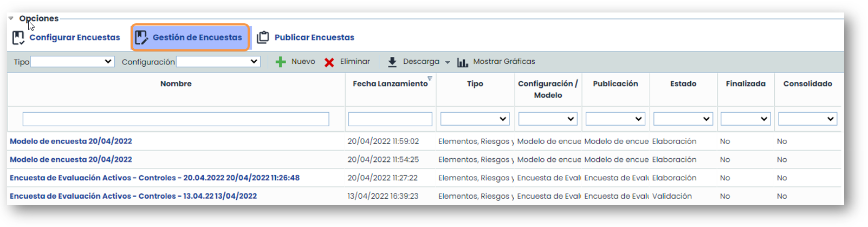Click the Nombre filter text field
Viewport: 868px width, 227px height.
tap(176, 119)
